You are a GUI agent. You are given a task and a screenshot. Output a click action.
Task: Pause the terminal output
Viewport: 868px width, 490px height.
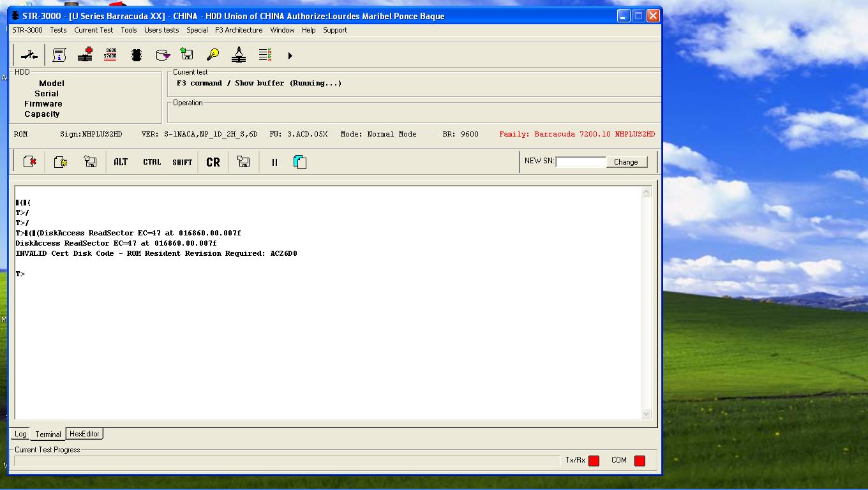[x=274, y=163]
